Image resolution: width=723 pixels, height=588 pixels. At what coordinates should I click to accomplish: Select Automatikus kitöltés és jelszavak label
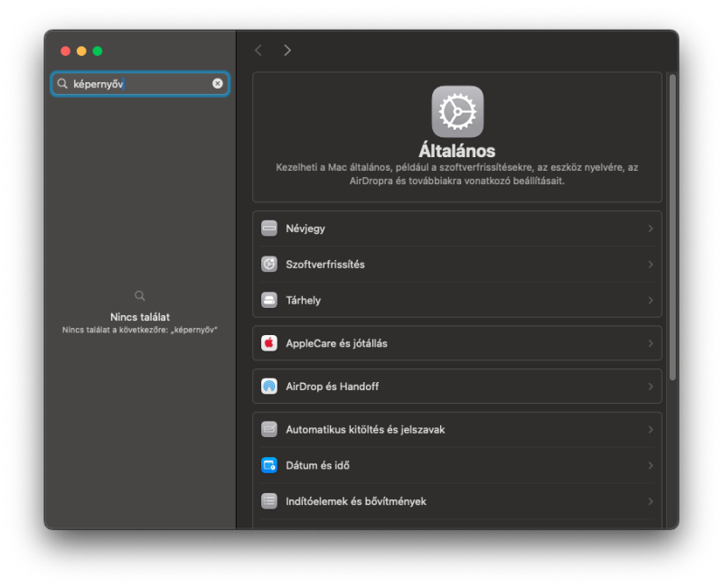click(x=365, y=429)
